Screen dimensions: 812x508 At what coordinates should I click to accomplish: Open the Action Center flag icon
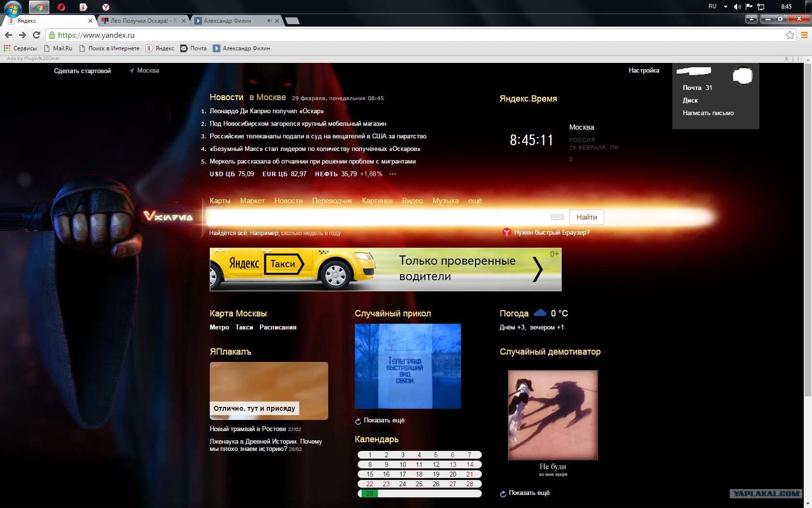tap(749, 7)
